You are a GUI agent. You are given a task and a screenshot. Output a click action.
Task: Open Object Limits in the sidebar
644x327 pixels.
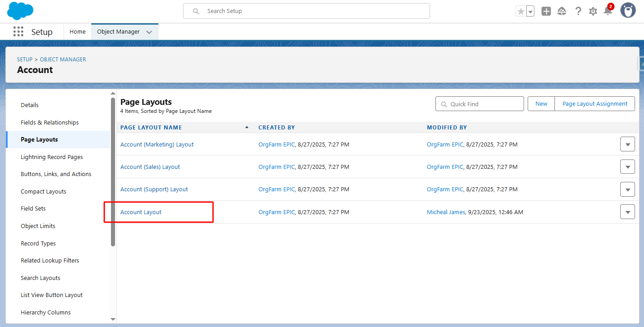38,226
